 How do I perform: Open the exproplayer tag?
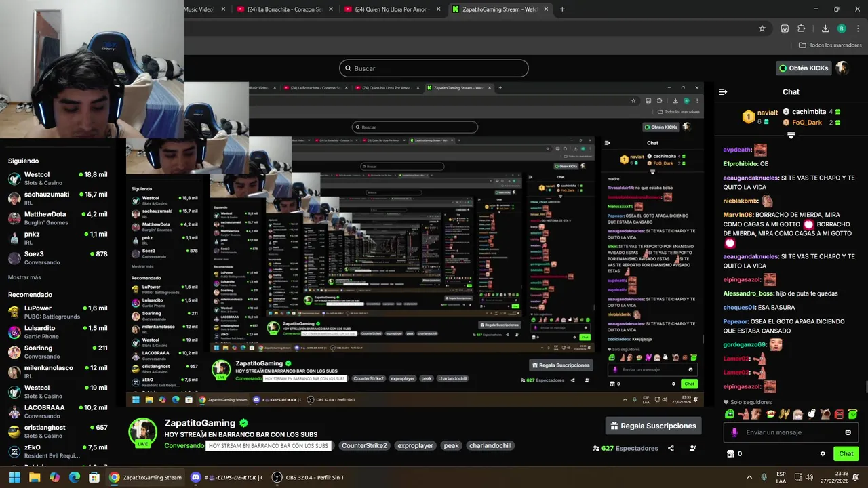pos(415,445)
